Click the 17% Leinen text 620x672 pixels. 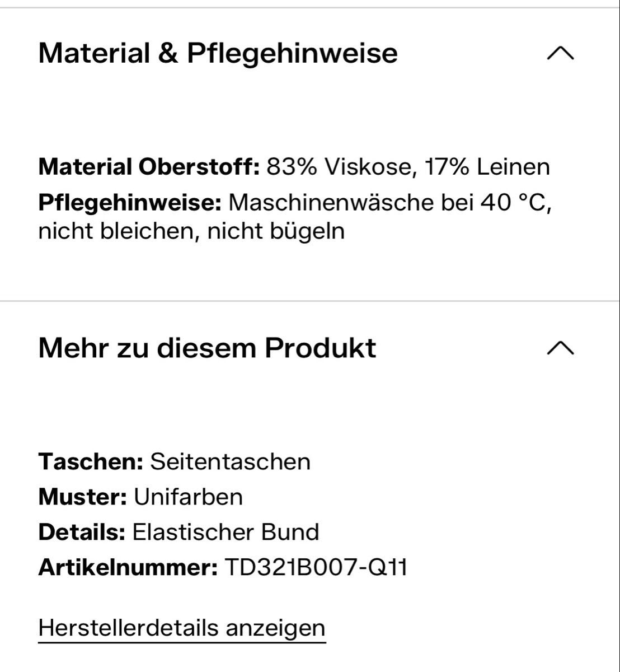[487, 167]
